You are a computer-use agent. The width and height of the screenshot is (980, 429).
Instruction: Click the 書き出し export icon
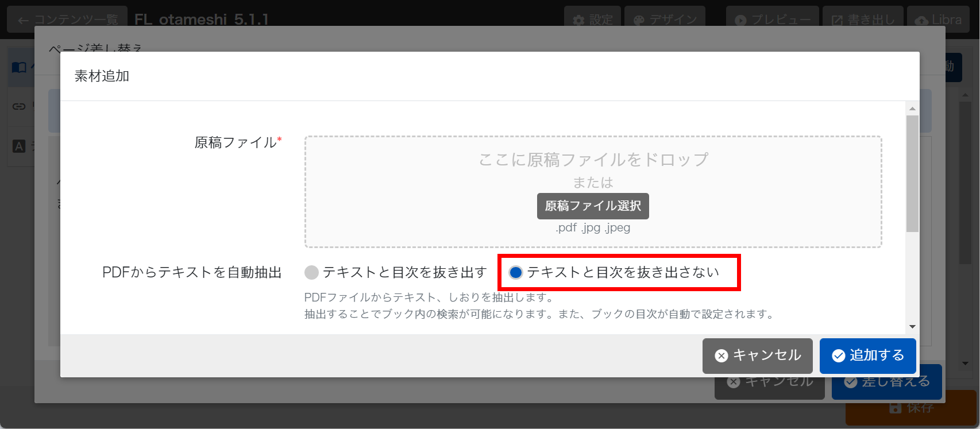[837, 20]
